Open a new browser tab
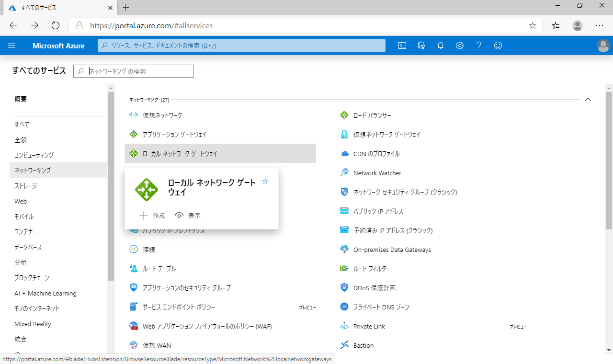This screenshot has width=613, height=364. (126, 7)
